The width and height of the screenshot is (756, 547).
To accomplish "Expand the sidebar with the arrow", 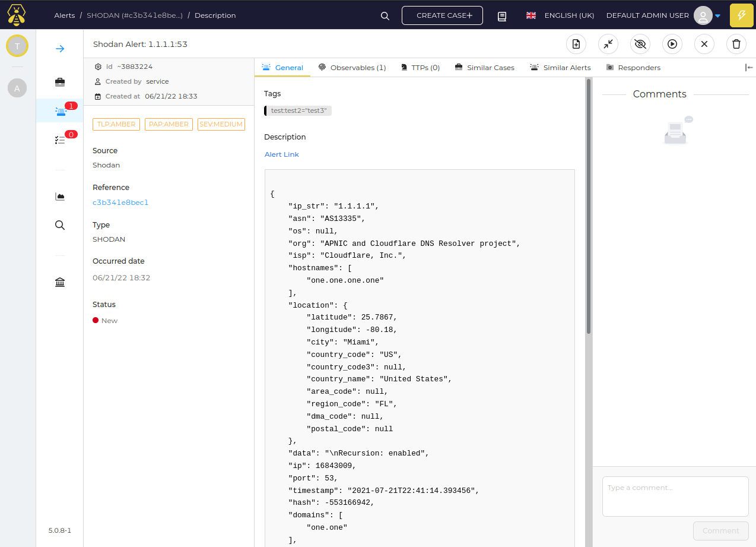I will tap(60, 49).
